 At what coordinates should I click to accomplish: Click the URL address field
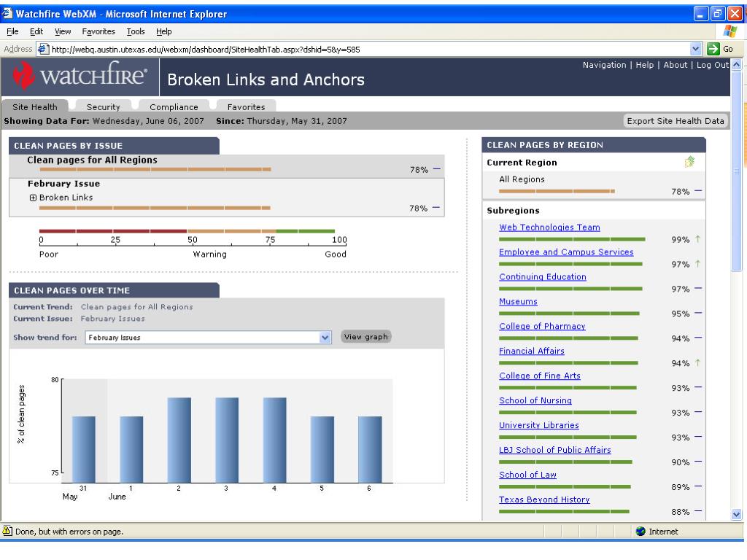[369, 49]
